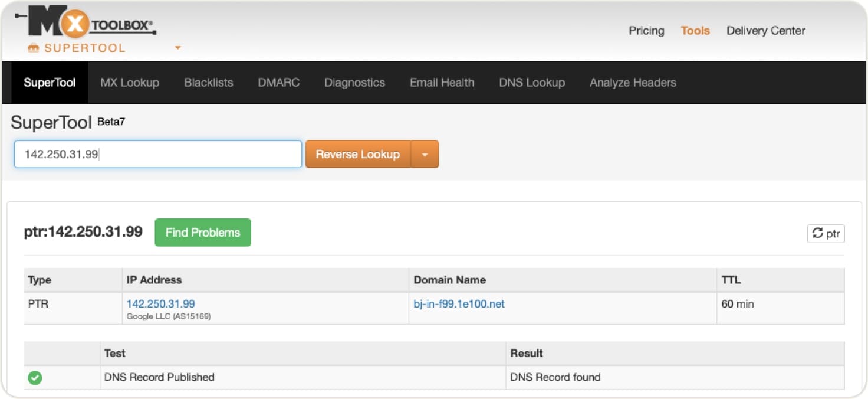Expand the SuperTool dropdown arrow under logo

point(177,48)
